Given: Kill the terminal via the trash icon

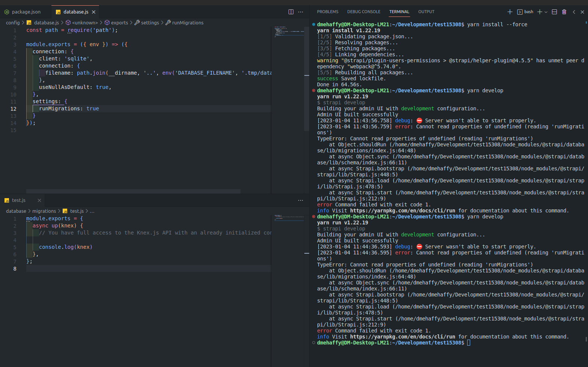Looking at the screenshot, I should 564,12.
